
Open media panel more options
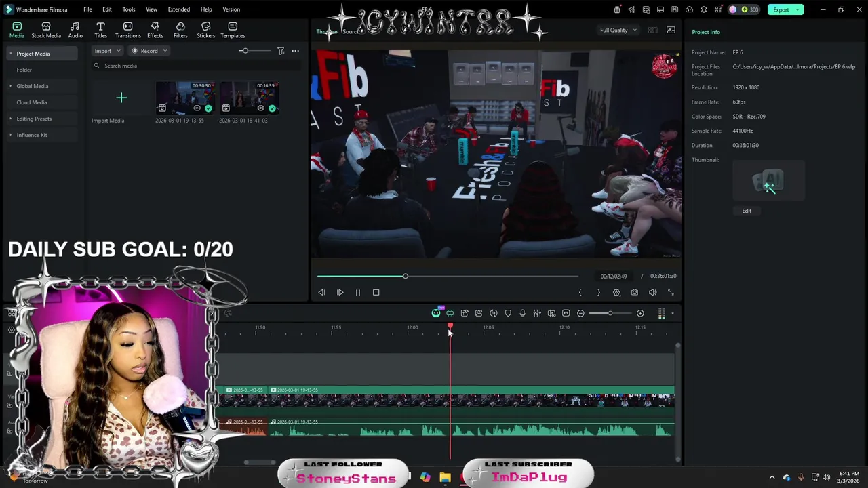[x=295, y=51]
